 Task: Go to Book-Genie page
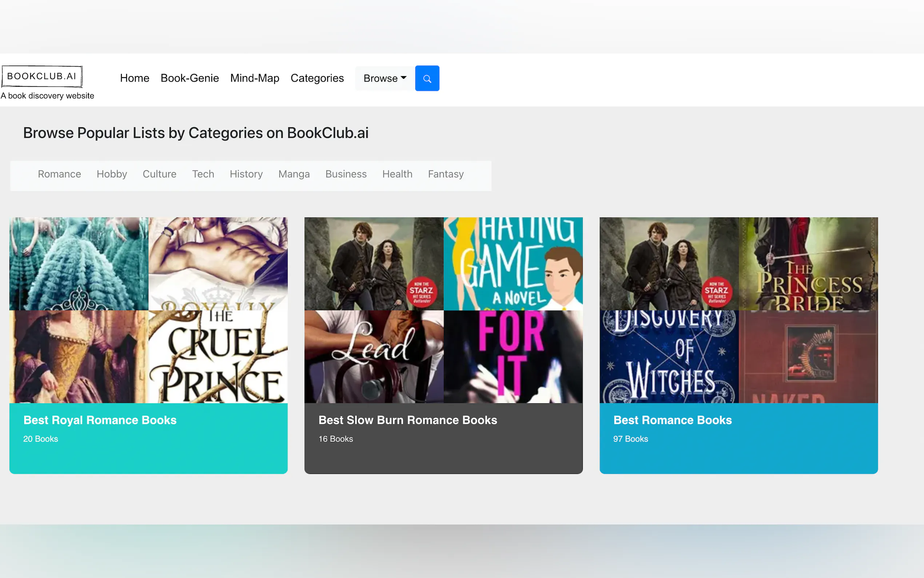coord(190,78)
